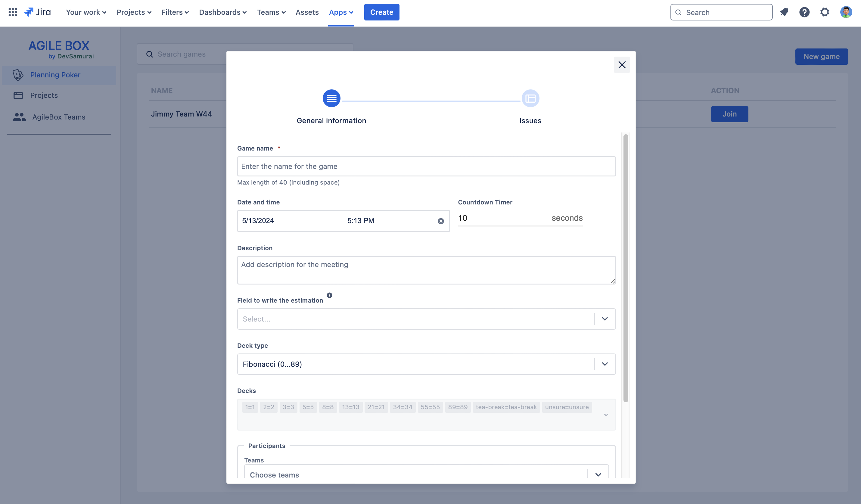
Task: Click the Description text area
Action: click(x=426, y=270)
